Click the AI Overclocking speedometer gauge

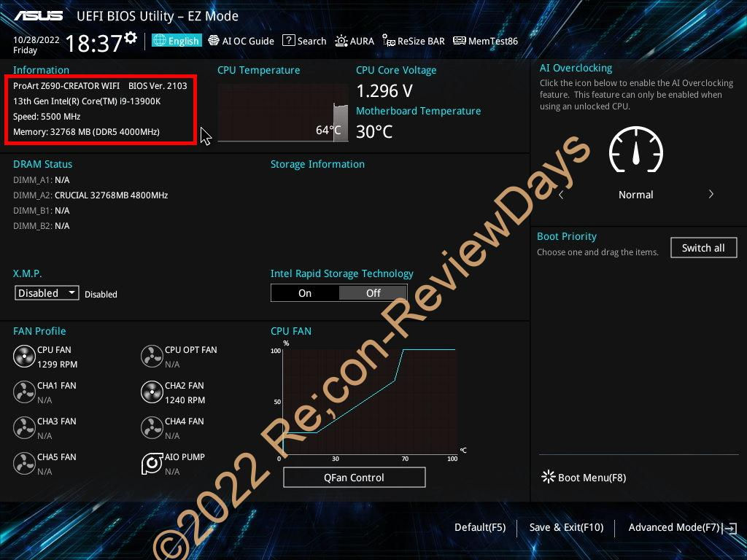636,149
